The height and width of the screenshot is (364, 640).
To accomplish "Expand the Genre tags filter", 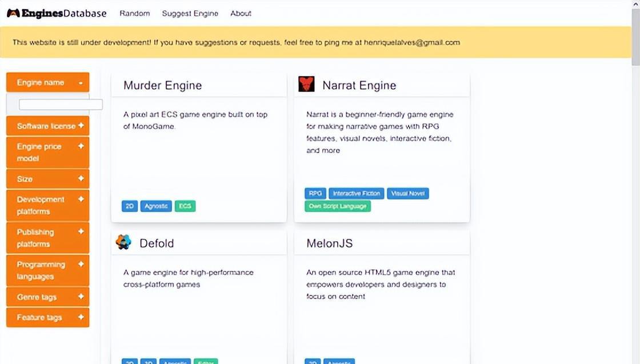I will coord(48,297).
